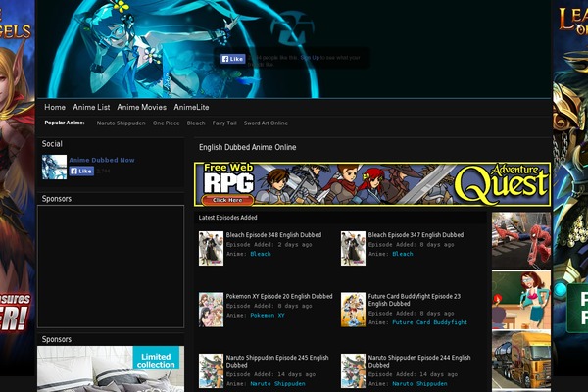Open Anime Dubbed Now social page link
This screenshot has height=392, width=588.
coord(102,160)
